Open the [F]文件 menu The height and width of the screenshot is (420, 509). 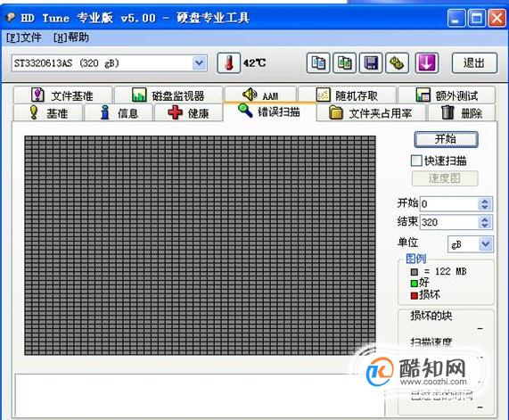coord(24,37)
